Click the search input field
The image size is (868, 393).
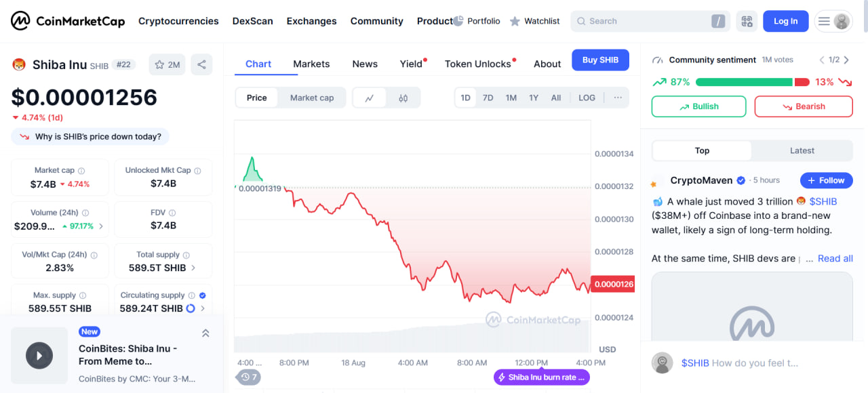pos(644,21)
